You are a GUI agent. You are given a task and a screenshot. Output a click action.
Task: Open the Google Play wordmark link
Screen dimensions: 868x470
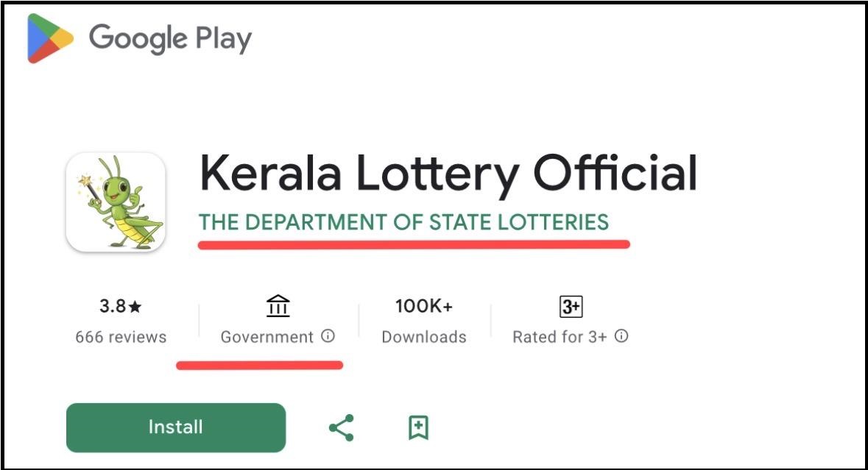(170, 38)
